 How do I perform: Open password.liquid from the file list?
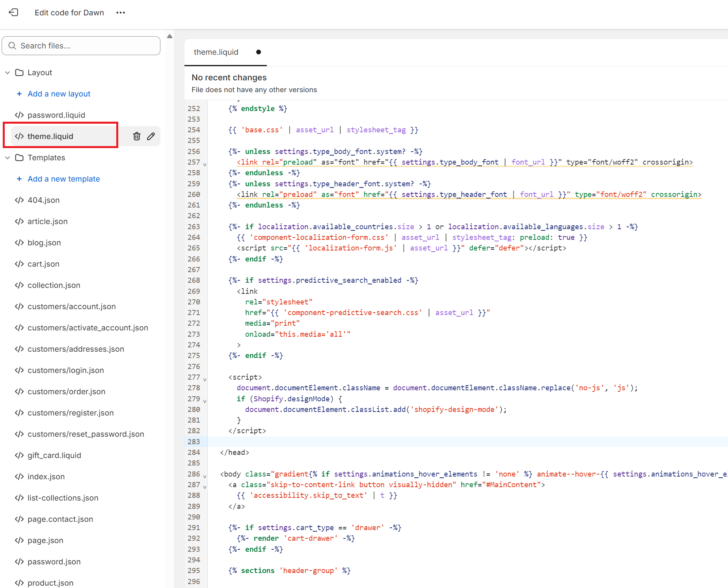[56, 115]
